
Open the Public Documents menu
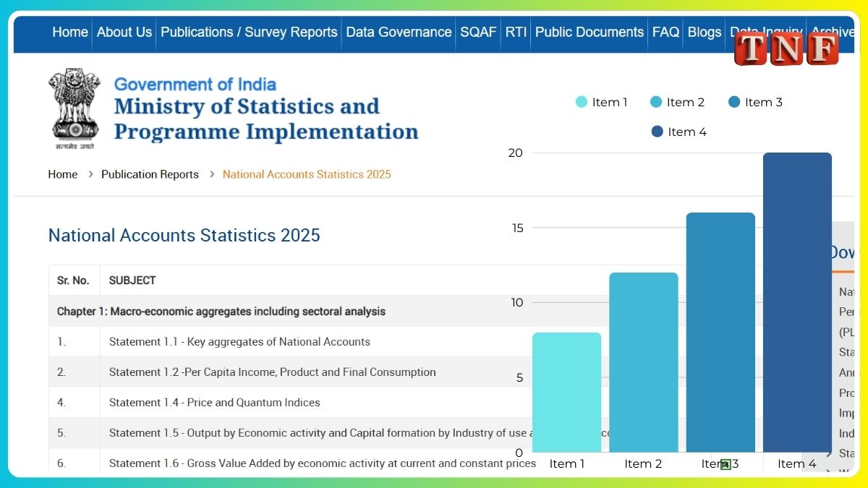(590, 33)
